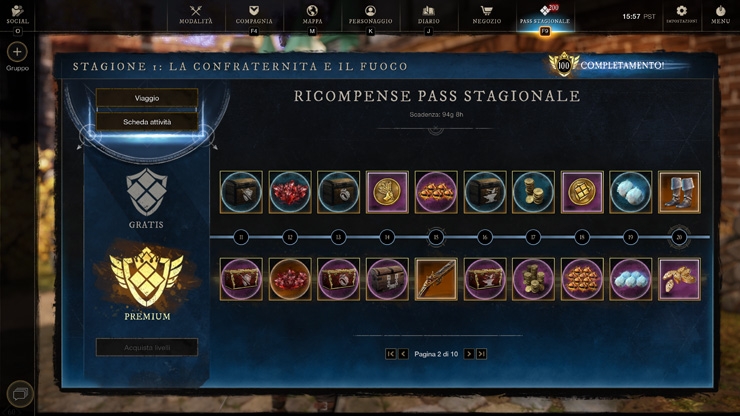Image resolution: width=740 pixels, height=416 pixels.
Task: Open the Mappa menu icon
Action: tap(312, 10)
